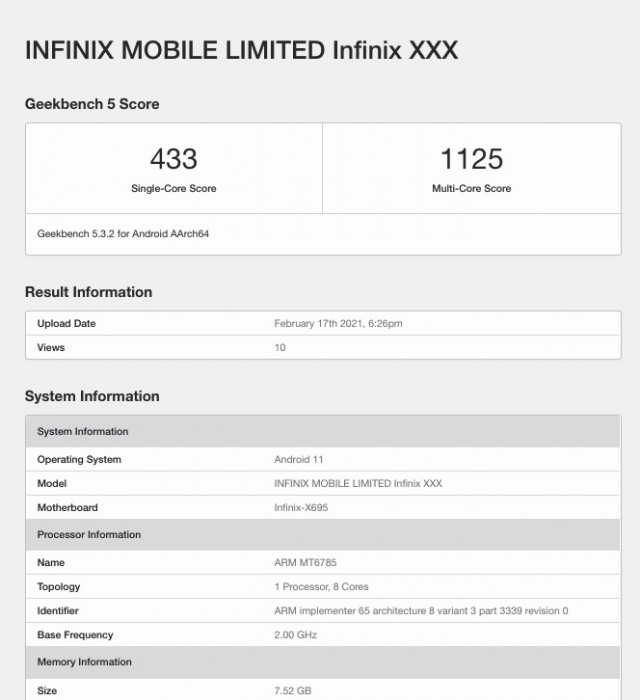Click the Multi-Core Score label
Viewport: 640px width, 700px height.
pos(471,188)
